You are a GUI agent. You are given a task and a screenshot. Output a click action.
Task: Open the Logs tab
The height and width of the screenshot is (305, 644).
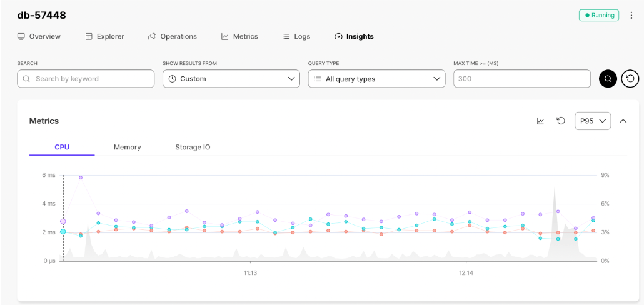(x=296, y=36)
